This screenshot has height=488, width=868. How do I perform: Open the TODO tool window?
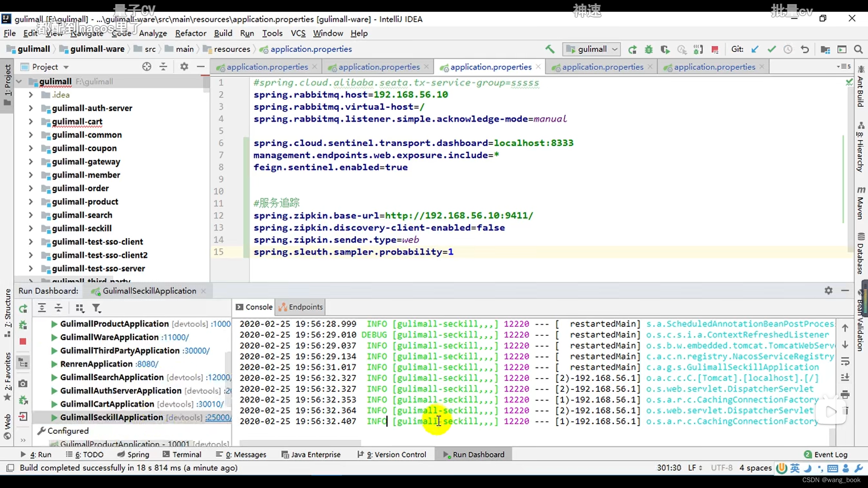click(85, 455)
